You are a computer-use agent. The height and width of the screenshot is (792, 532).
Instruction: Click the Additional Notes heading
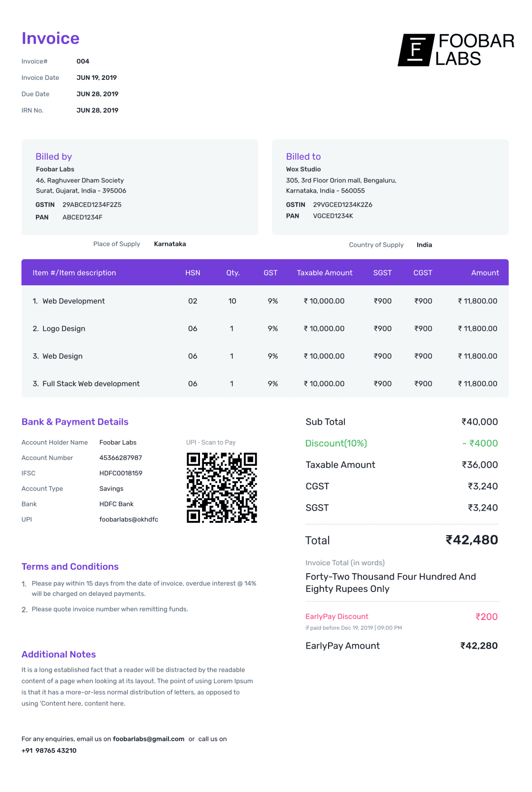coord(59,654)
